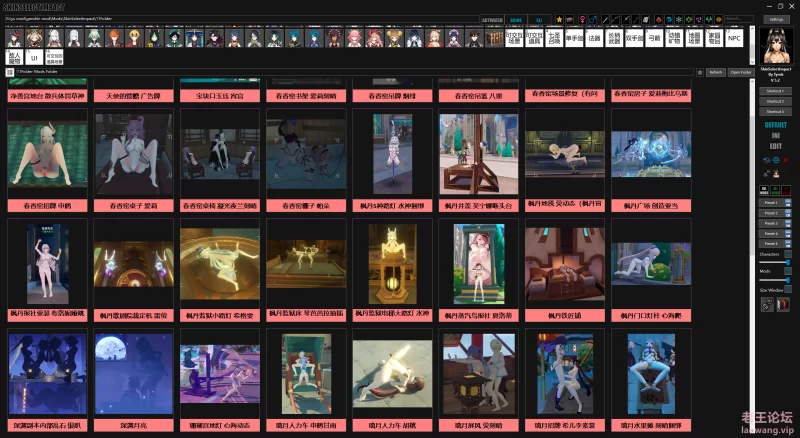Viewport: 800px width, 438px height.
Task: Filter by Electro element icon
Action: (x=699, y=19)
